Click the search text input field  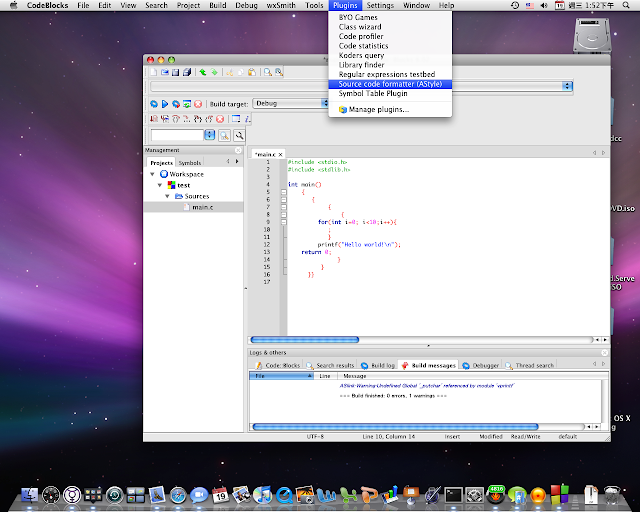(x=177, y=135)
